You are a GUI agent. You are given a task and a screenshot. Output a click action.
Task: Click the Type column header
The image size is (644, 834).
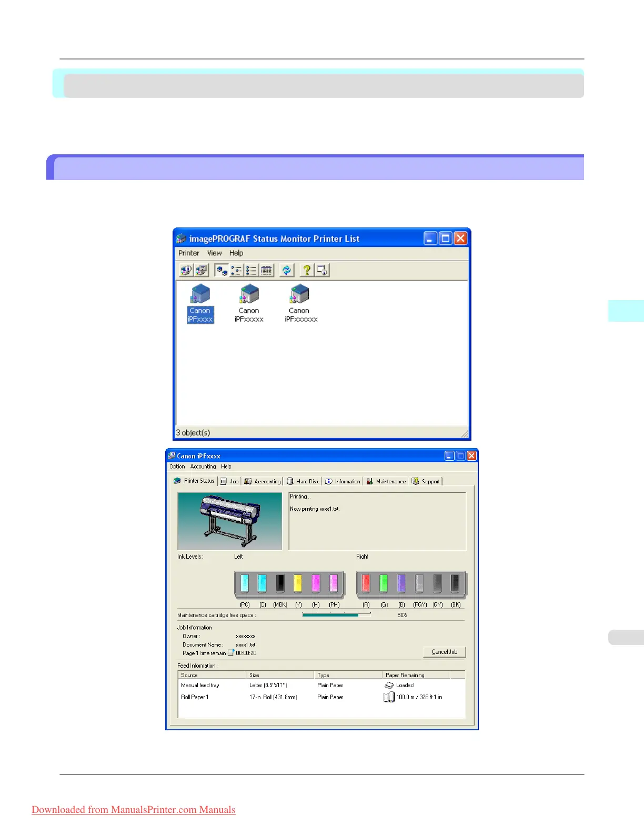[x=348, y=675]
